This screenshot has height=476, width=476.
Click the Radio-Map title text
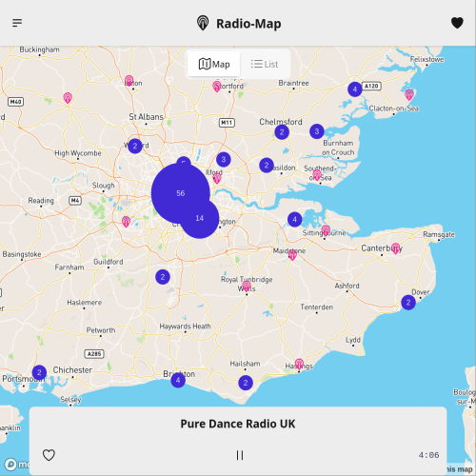click(248, 24)
